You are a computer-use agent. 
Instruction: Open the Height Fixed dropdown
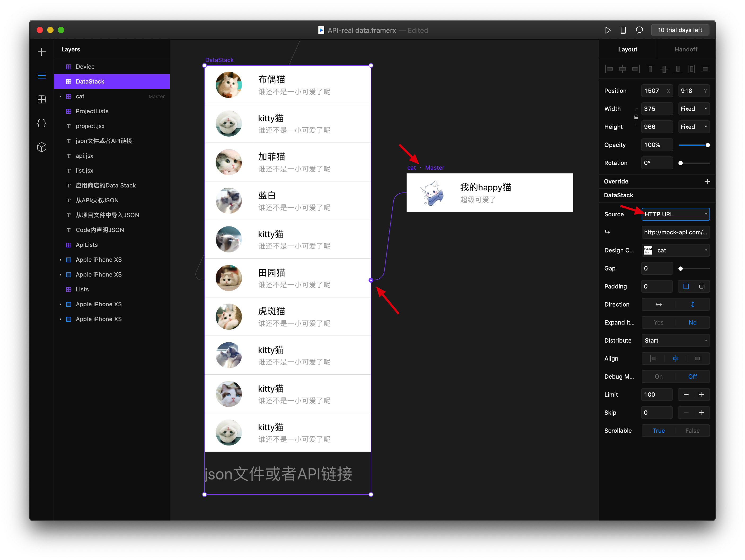(694, 127)
